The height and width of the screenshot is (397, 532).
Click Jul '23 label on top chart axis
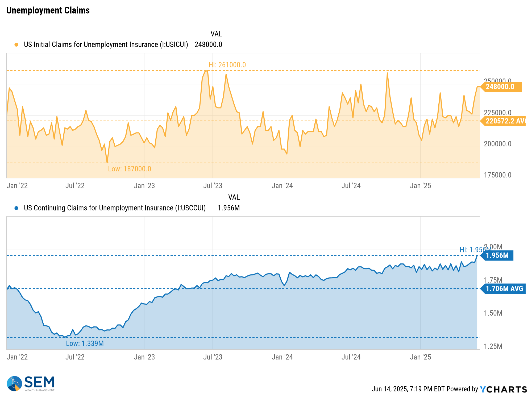point(213,186)
